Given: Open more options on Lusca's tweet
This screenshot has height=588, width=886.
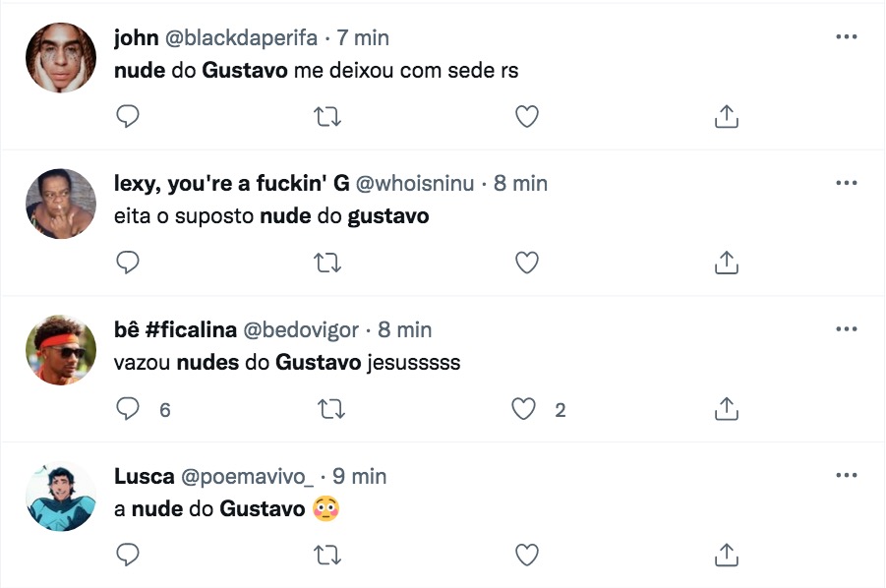Looking at the screenshot, I should tap(846, 475).
